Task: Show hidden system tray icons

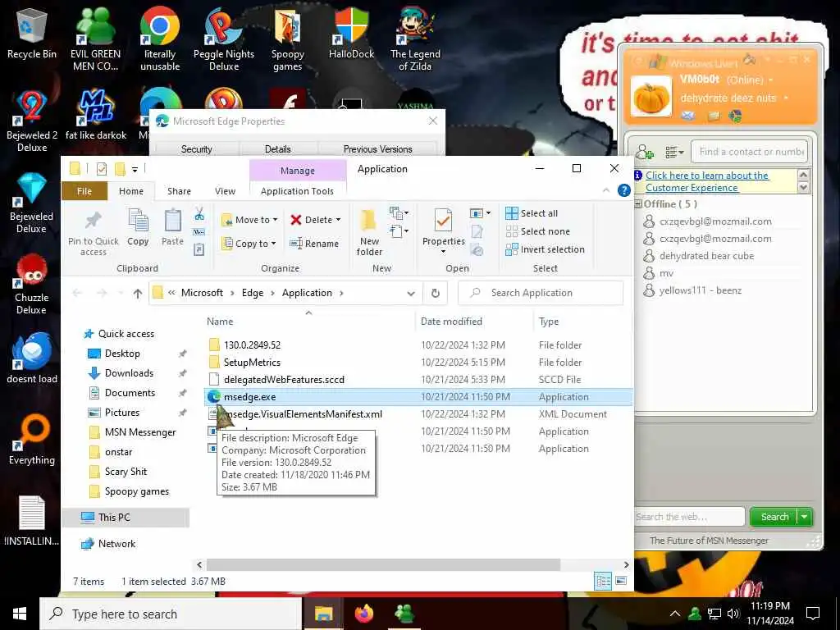Action: (675, 614)
